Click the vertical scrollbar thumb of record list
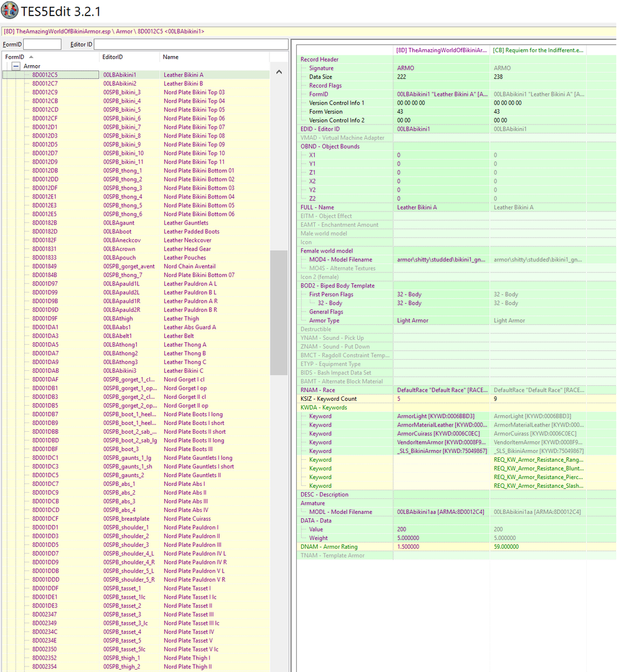Image resolution: width=637 pixels, height=672 pixels. pos(279,313)
